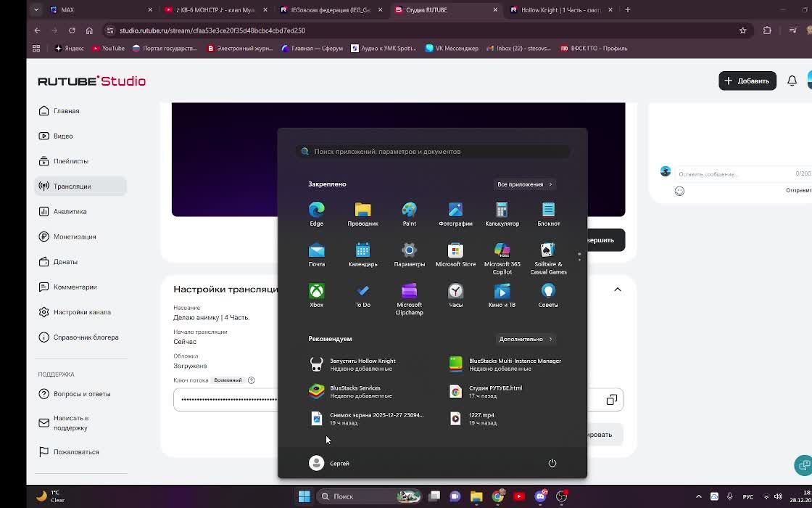Click Start menu search field

pyautogui.click(x=433, y=152)
